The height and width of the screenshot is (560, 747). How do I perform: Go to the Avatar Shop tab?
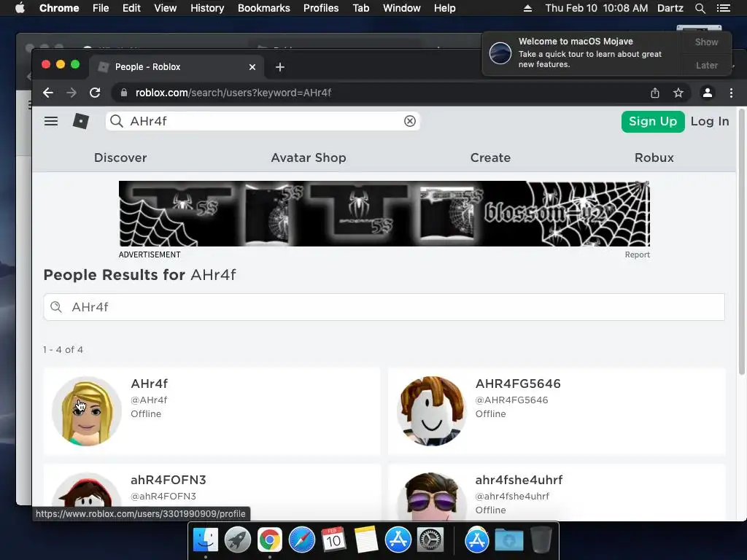pyautogui.click(x=309, y=157)
